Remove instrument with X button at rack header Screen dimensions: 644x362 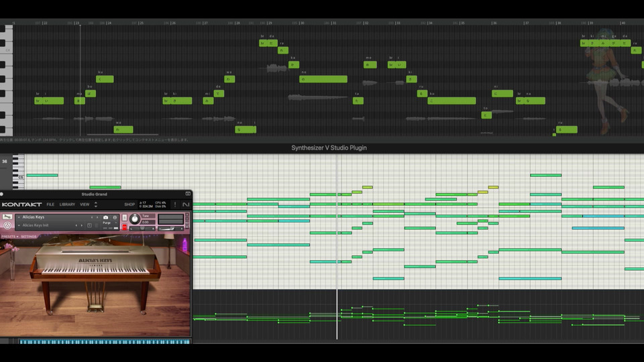point(187,215)
